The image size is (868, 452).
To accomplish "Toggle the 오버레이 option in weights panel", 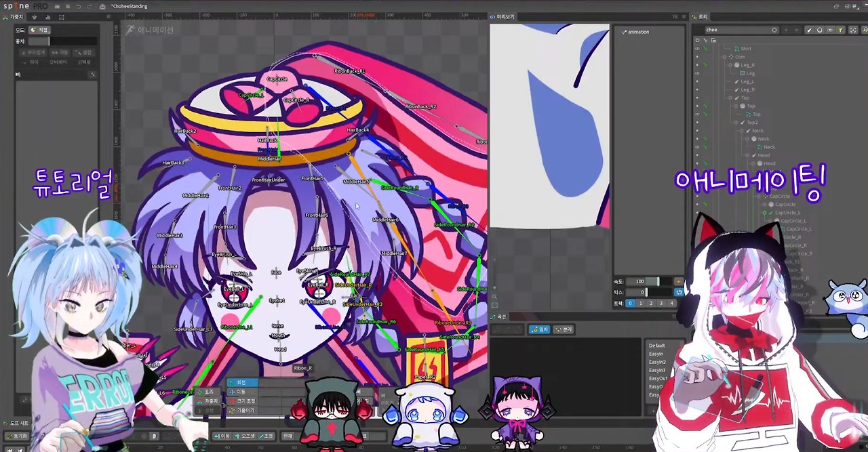I will (58, 62).
